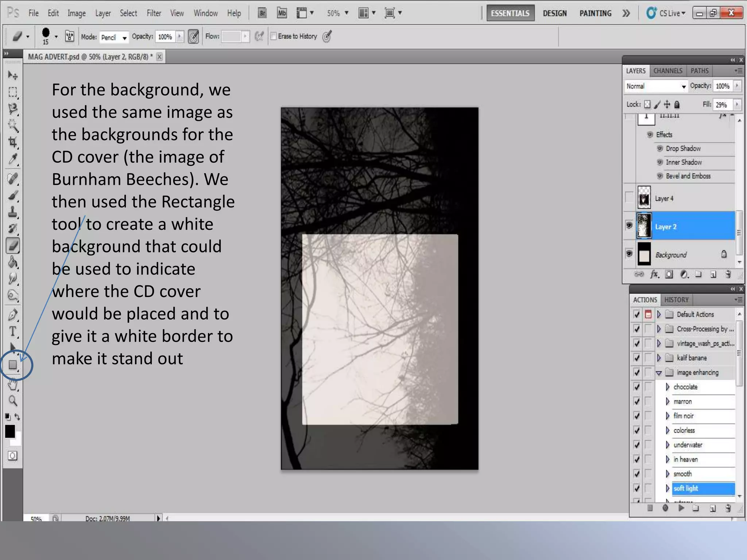
Task: Select the Rectangle shape tool
Action: [x=13, y=365]
